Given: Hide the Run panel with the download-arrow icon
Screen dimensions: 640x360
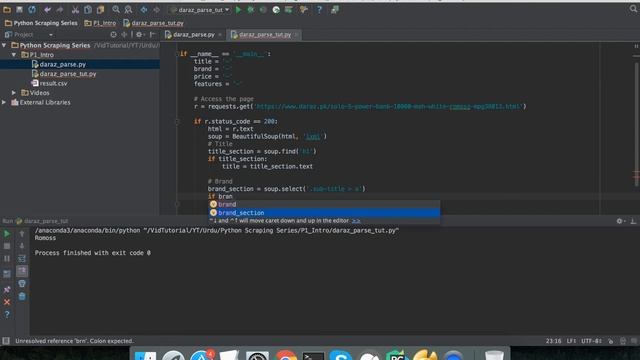Looking at the screenshot, I should (633, 221).
